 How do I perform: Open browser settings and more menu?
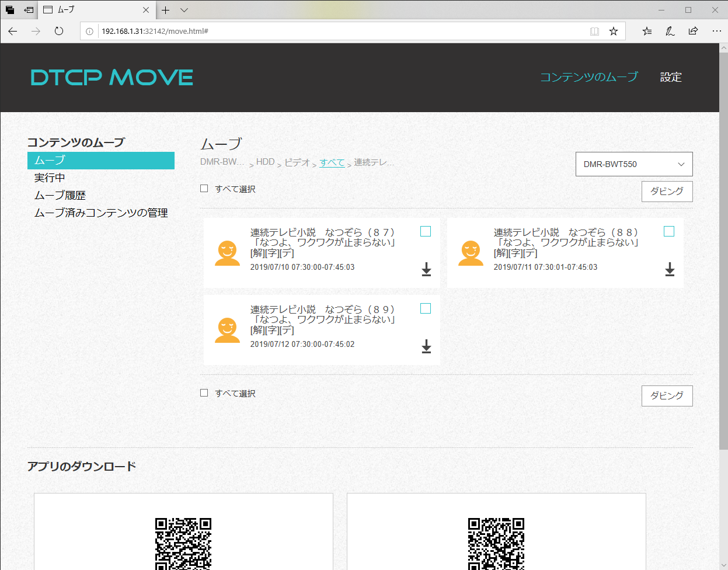click(x=716, y=31)
